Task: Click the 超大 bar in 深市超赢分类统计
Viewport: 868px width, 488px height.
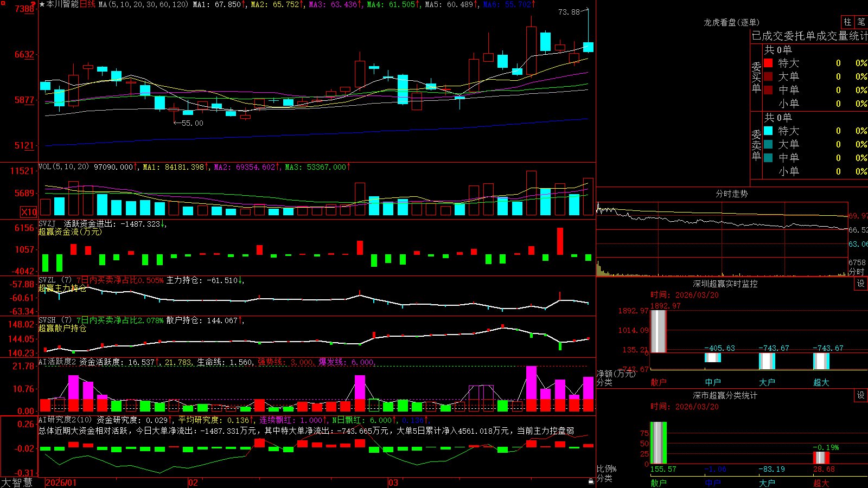Action: click(821, 458)
